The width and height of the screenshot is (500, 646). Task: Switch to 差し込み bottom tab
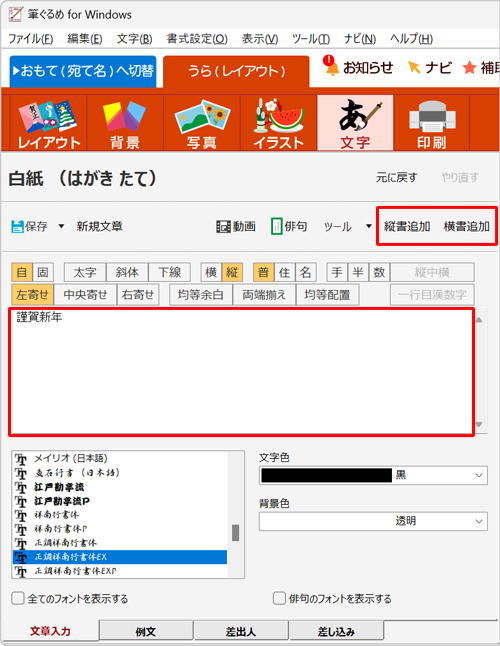click(336, 631)
